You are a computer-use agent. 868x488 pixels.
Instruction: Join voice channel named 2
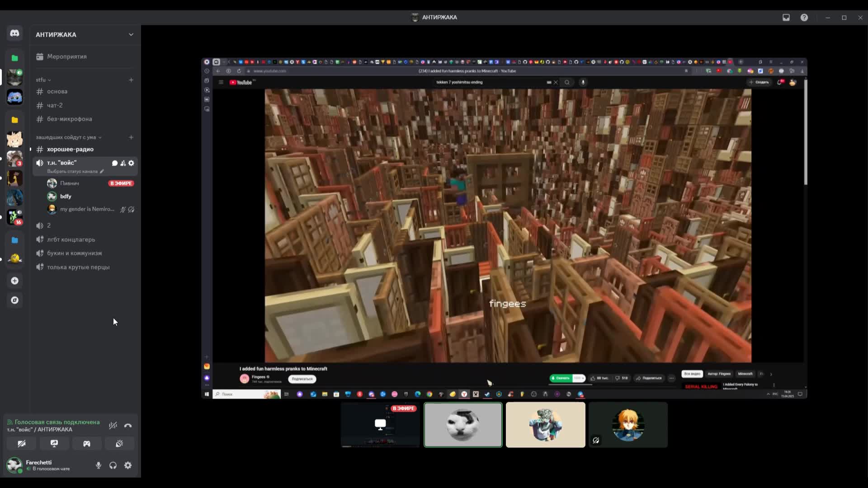[x=85, y=225]
